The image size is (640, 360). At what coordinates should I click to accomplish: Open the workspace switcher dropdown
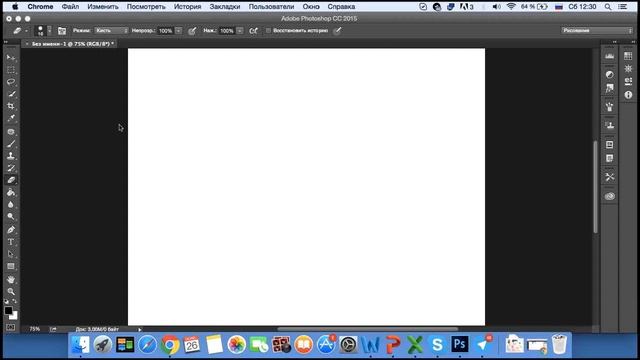[x=597, y=31]
